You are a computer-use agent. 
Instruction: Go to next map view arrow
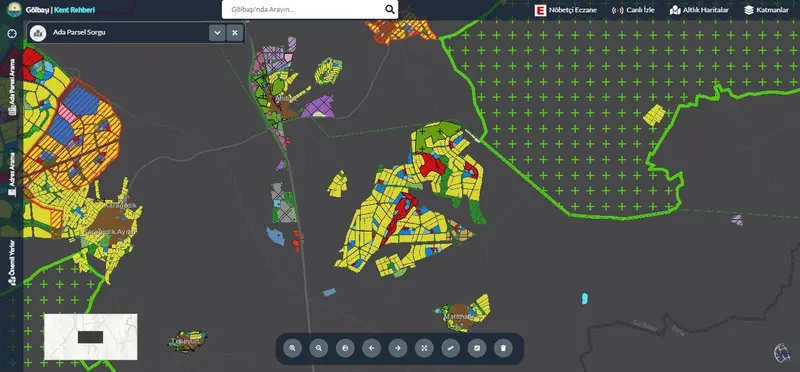(398, 349)
